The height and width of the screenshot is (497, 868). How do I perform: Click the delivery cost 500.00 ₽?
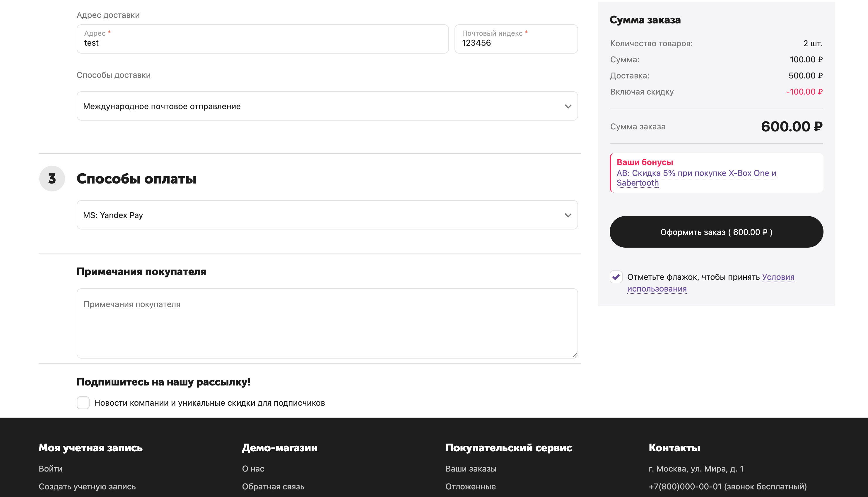pyautogui.click(x=806, y=76)
